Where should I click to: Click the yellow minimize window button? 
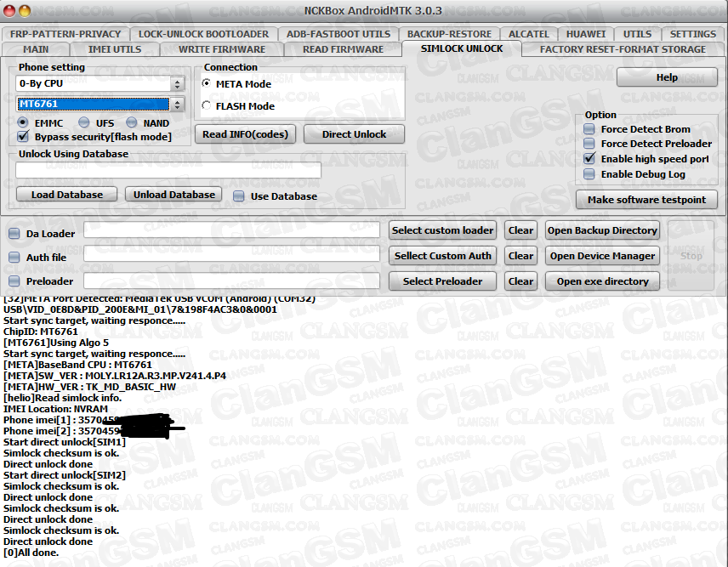click(x=25, y=10)
